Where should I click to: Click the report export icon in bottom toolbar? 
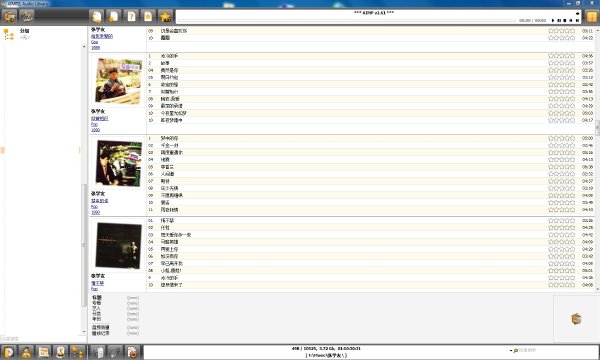(132, 352)
